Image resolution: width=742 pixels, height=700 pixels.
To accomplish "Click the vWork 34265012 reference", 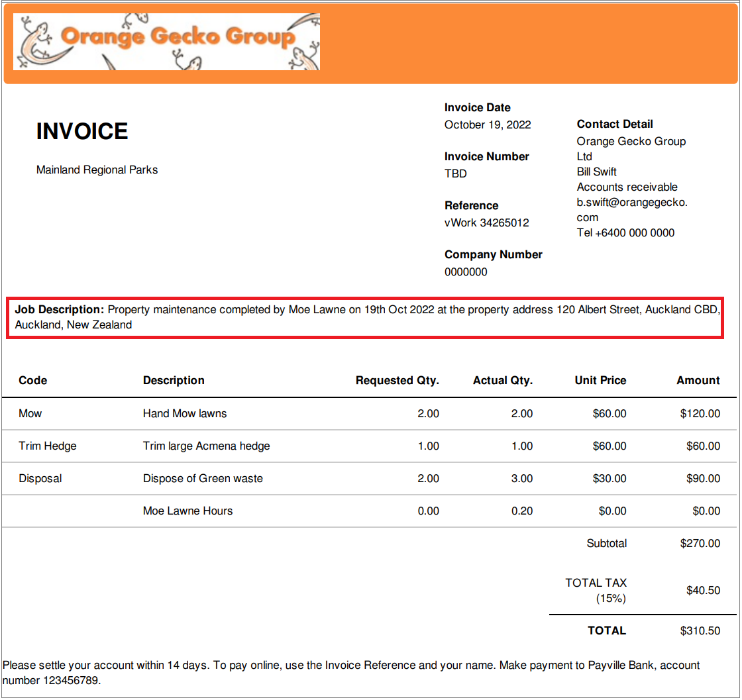I will (486, 223).
